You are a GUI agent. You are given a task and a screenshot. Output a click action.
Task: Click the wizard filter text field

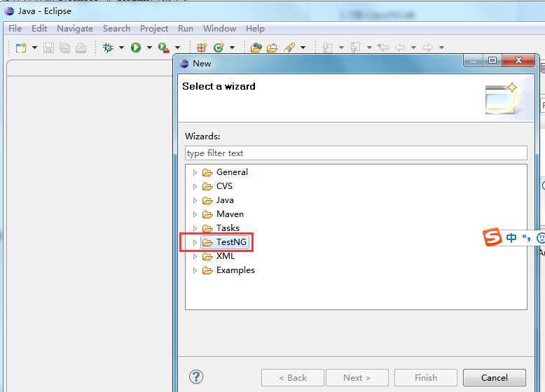point(356,153)
